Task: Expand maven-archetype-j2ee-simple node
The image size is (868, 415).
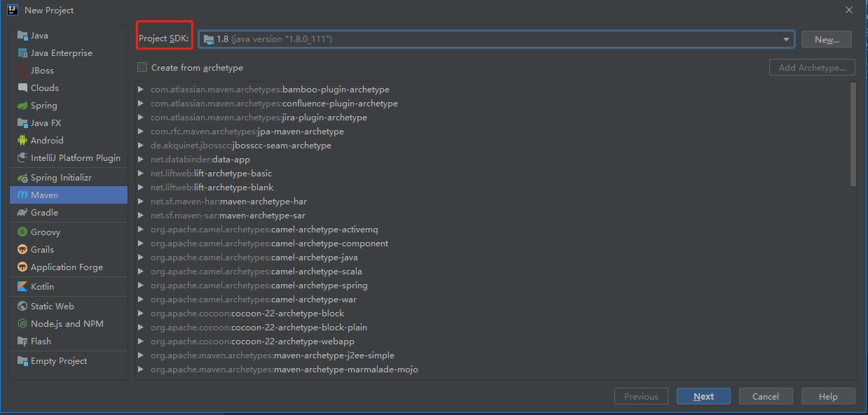Action: tap(141, 356)
